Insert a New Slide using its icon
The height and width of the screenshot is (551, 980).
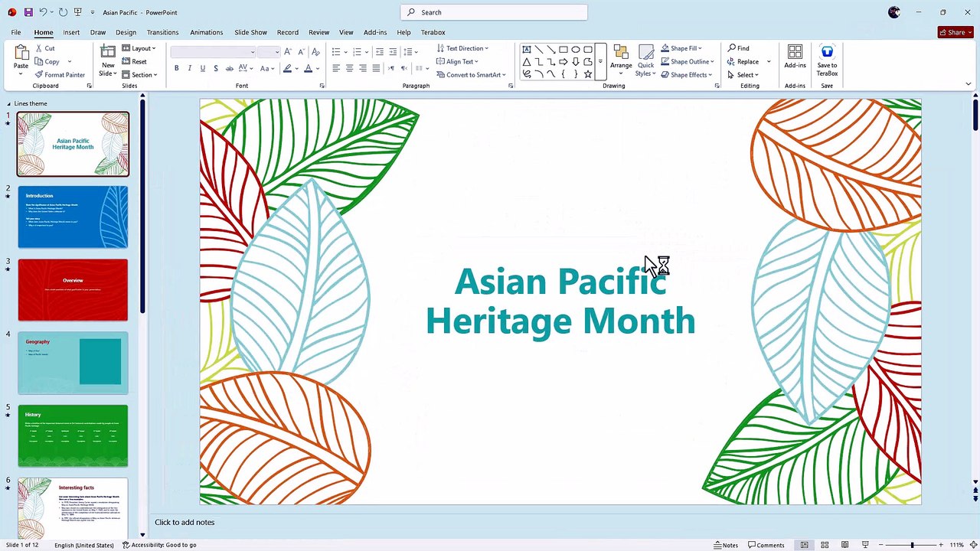pyautogui.click(x=108, y=52)
